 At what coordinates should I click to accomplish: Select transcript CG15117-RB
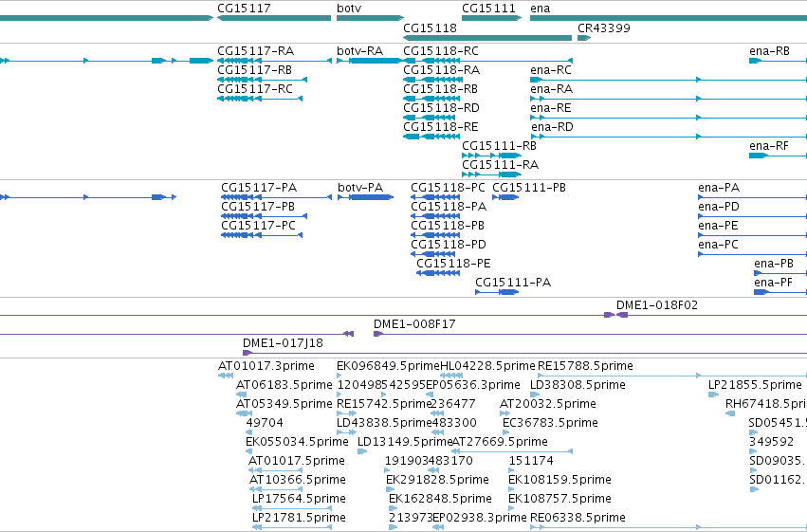point(254,70)
